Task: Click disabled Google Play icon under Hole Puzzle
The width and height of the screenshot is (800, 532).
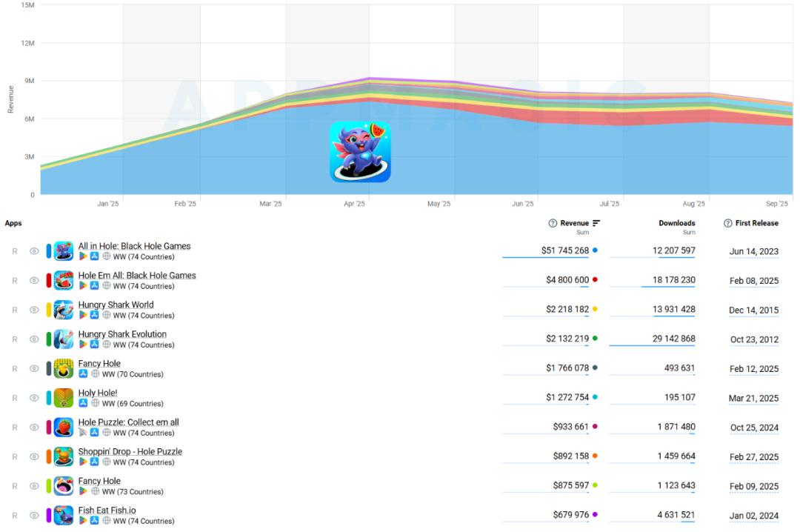Action: (x=83, y=433)
